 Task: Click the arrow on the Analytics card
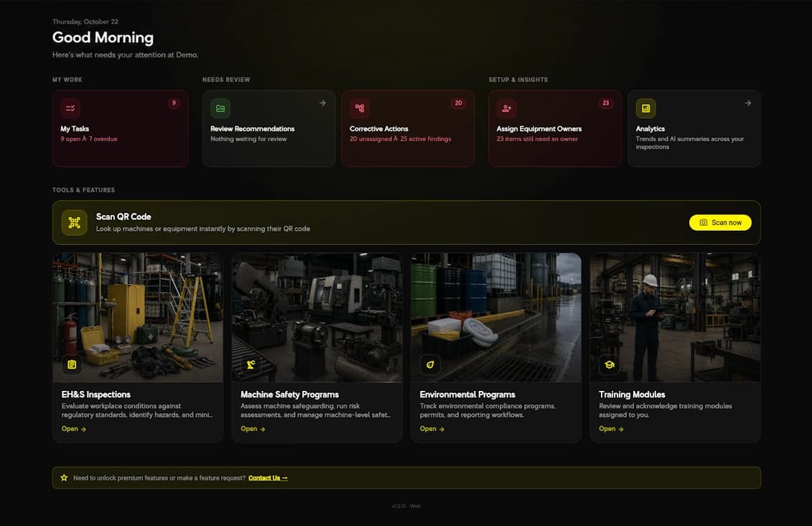point(748,103)
